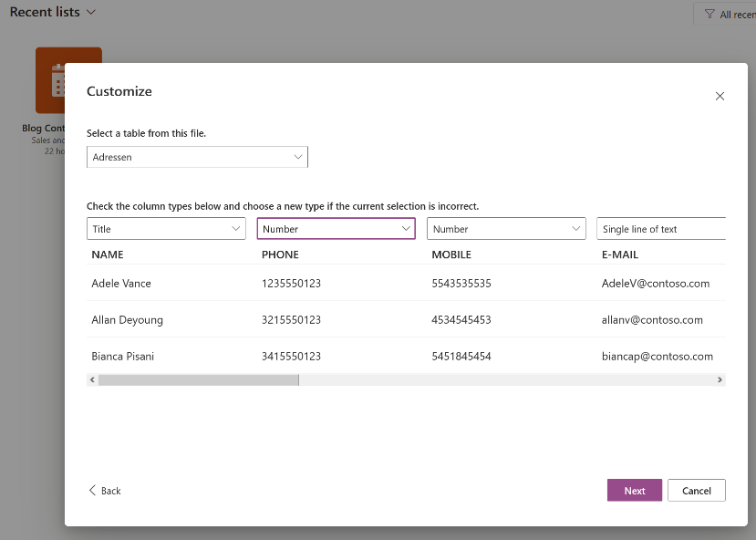Screen dimensions: 756x540
Task: Click the Bianca Pisani name cell
Action: pyautogui.click(x=123, y=357)
